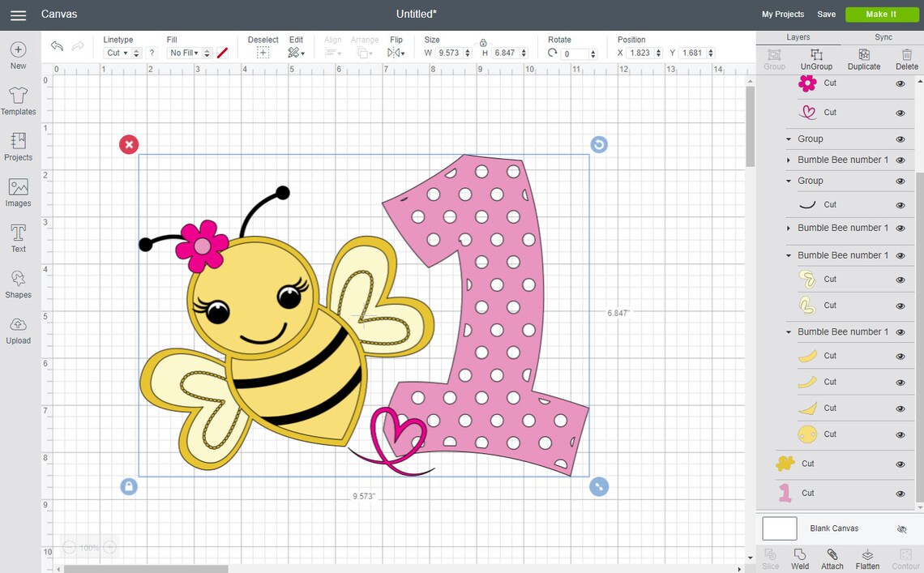924x573 pixels.
Task: Open My Projects
Action: coord(783,14)
